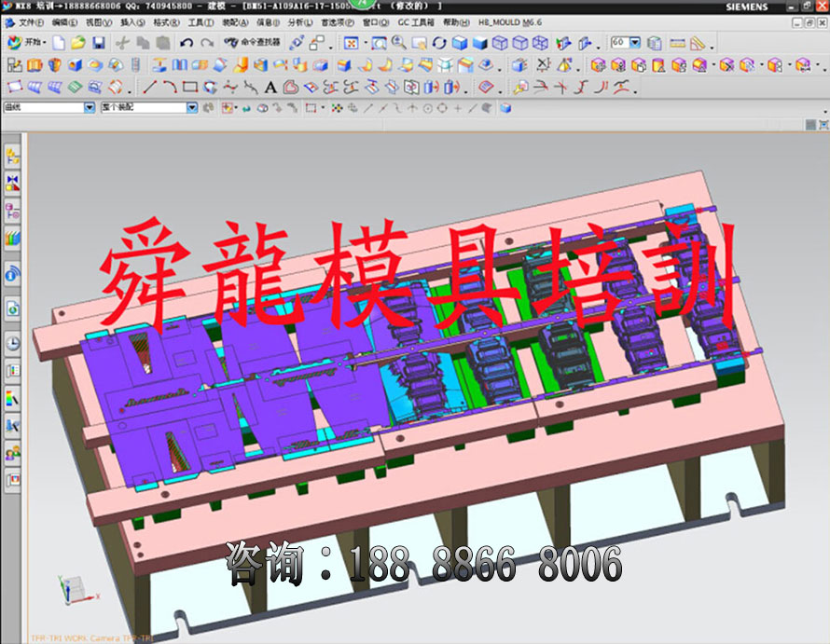This screenshot has height=644, width=830.
Task: Open the Extrude feature tool
Action: coord(35,65)
